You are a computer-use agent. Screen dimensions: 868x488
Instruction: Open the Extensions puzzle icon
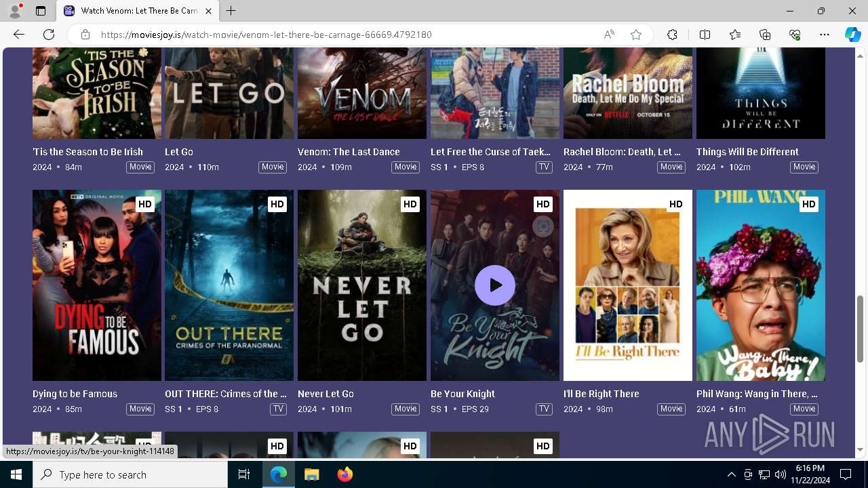point(672,35)
